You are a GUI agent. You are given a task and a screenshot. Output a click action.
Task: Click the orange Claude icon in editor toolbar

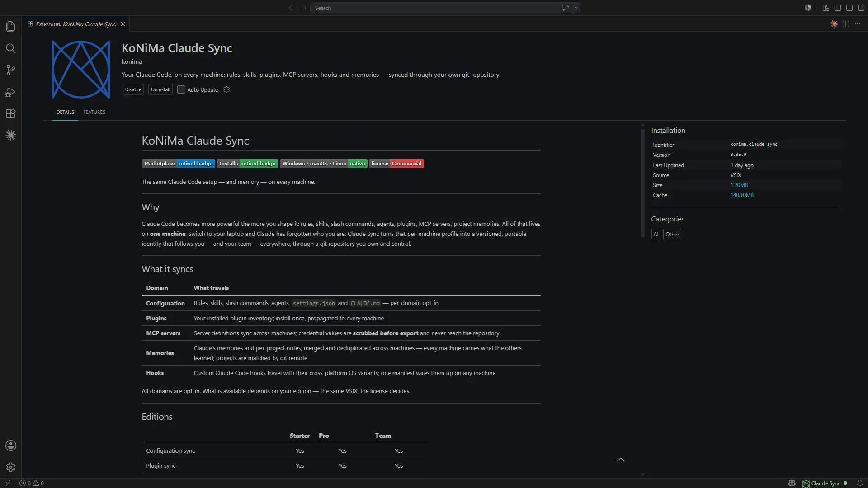834,24
